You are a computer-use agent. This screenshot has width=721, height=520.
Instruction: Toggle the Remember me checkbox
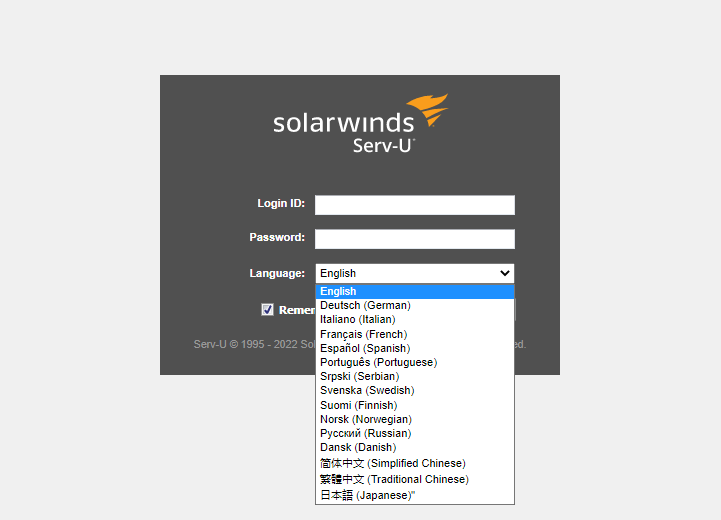pos(267,310)
